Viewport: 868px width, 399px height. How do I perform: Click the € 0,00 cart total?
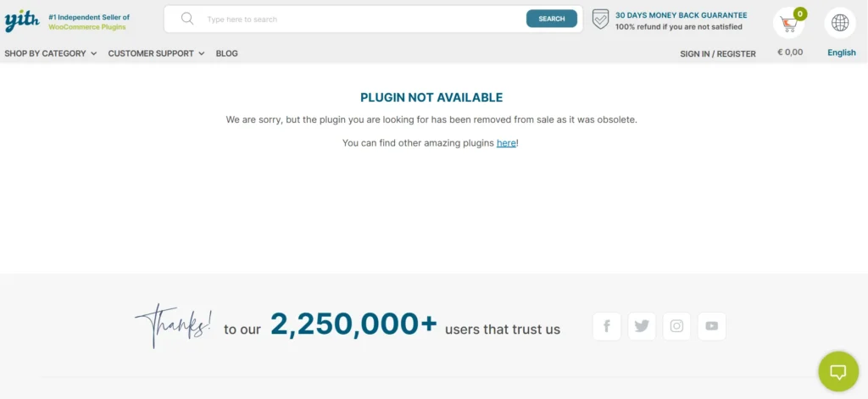[789, 53]
